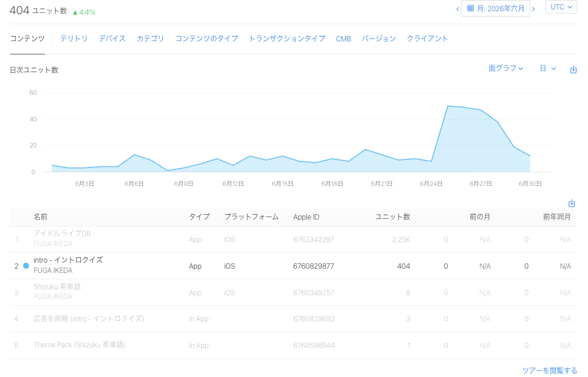The image size is (588, 377).
Task: Open the 2026年六月 month picker
Action: [495, 8]
